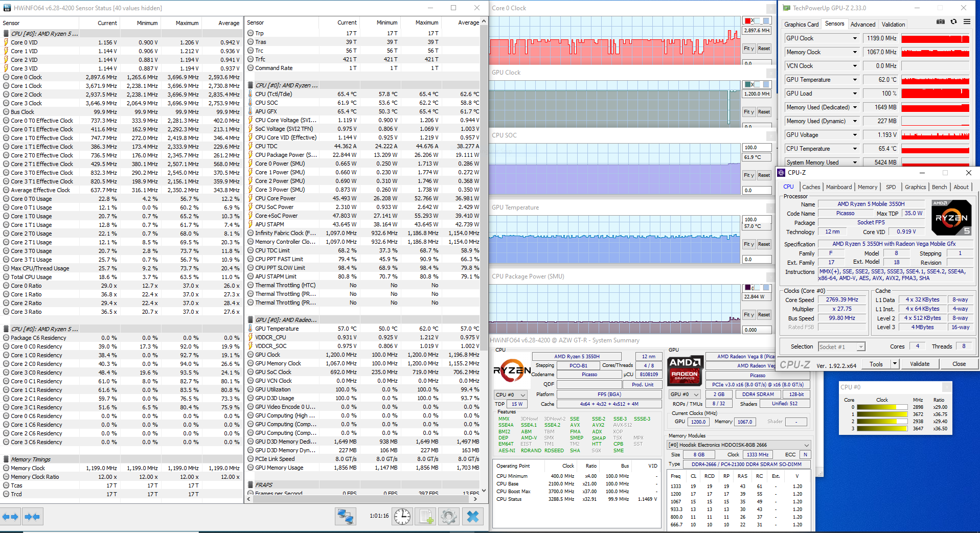The height and width of the screenshot is (533, 980).
Task: Open the About tab in CPU-Z
Action: 961,187
